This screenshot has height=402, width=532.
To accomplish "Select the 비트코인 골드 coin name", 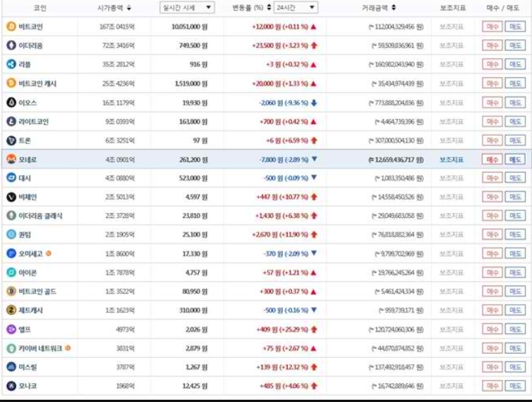I will [37, 291].
